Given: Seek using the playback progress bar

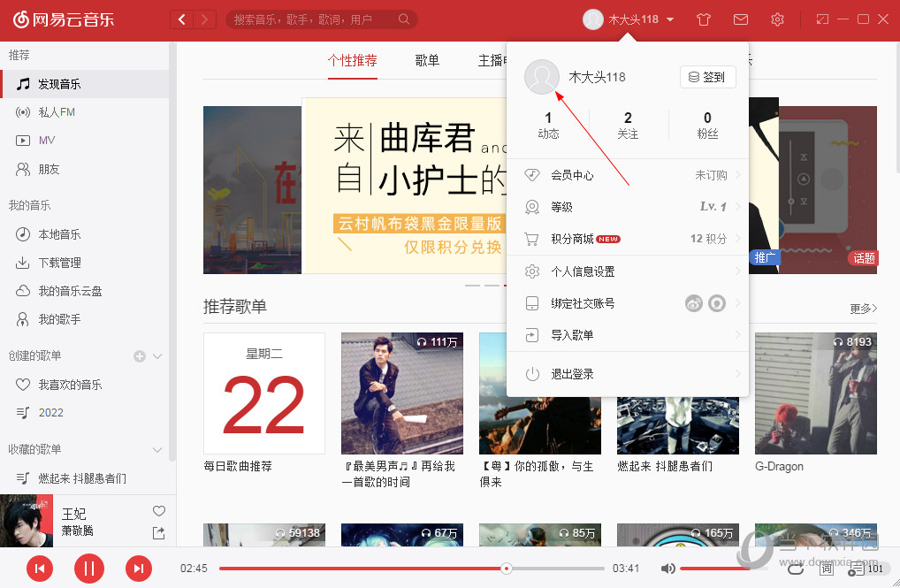Looking at the screenshot, I should tap(398, 569).
